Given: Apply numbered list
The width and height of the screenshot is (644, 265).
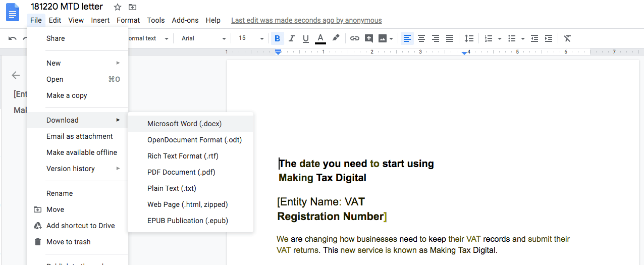Looking at the screenshot, I should point(489,38).
